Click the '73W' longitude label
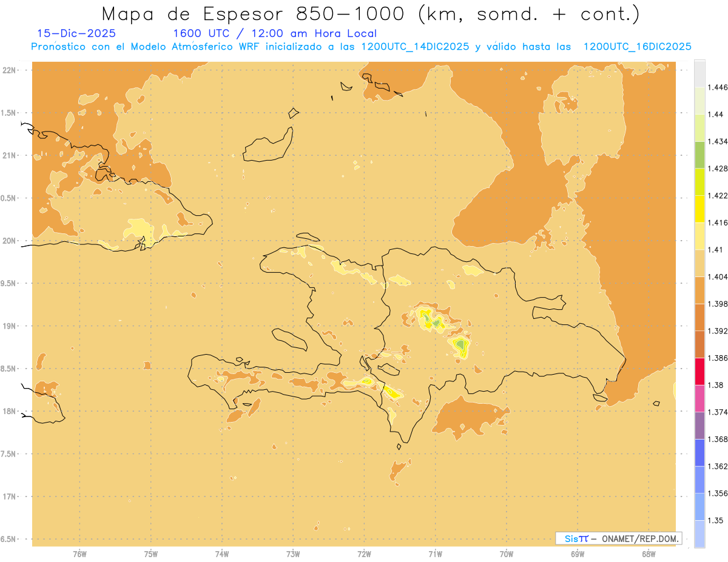 293,554
